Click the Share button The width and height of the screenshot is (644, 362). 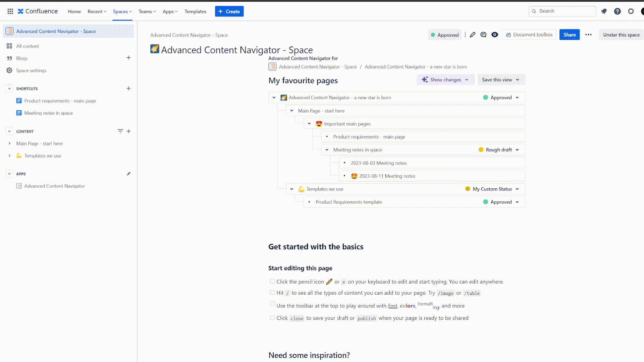coord(569,35)
